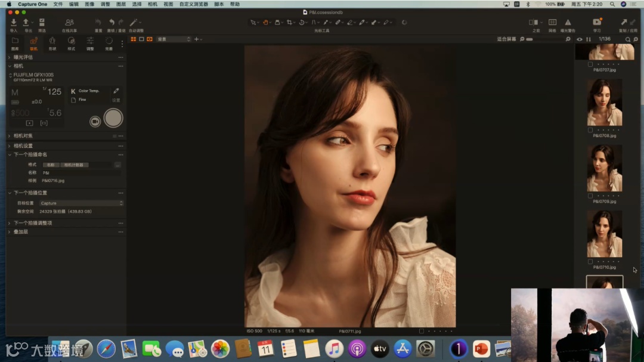Click the format ellipsis button
This screenshot has height=362, width=644.
(117, 165)
